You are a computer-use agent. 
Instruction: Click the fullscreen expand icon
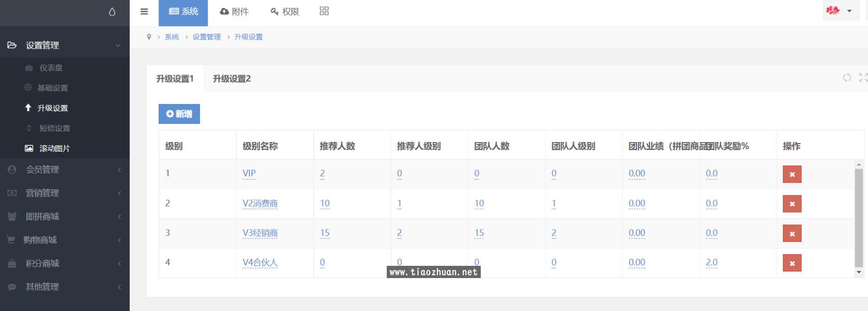(x=863, y=78)
